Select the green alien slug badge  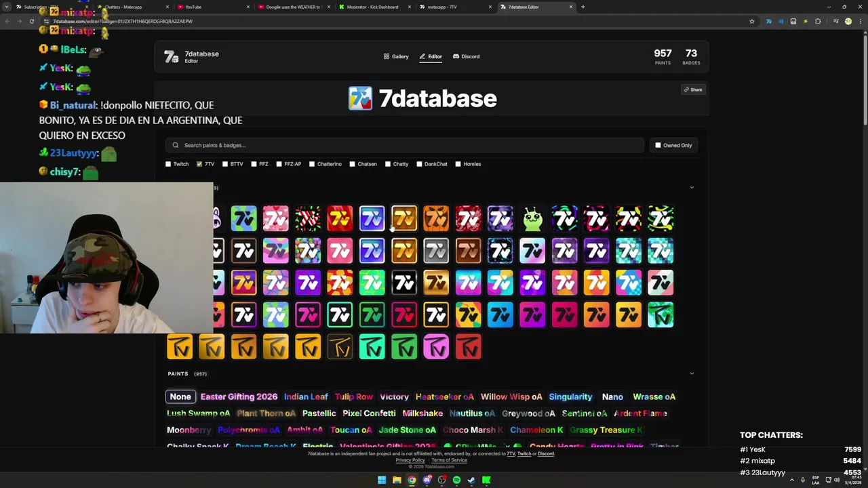coord(532,218)
